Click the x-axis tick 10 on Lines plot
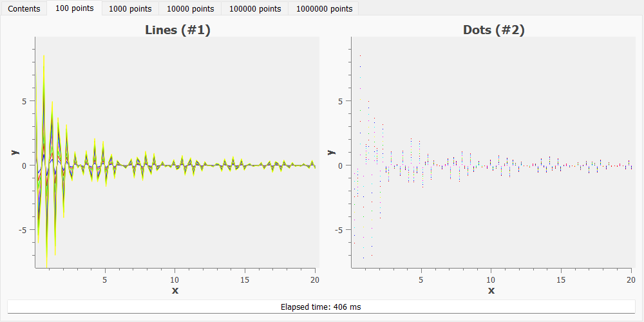 [175, 280]
